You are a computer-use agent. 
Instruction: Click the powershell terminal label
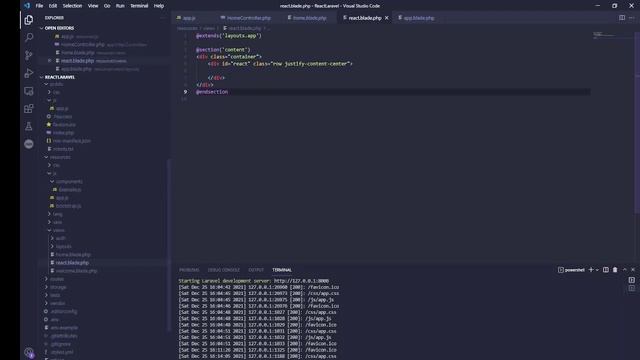[x=571, y=270]
